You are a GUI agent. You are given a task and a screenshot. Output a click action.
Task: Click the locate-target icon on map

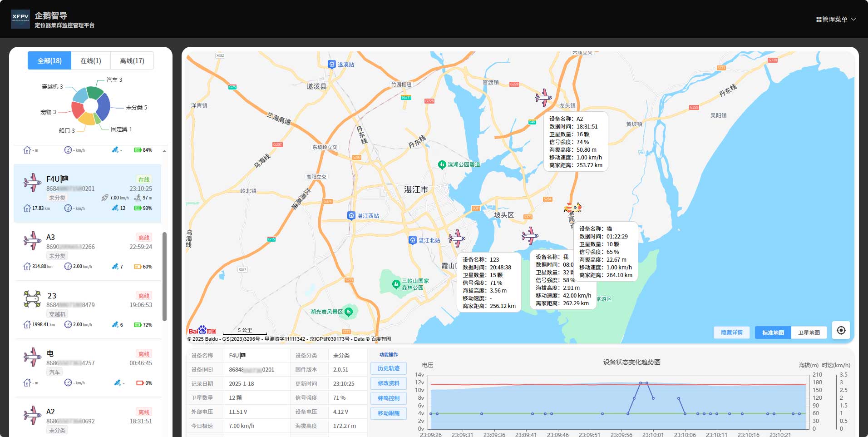841,330
